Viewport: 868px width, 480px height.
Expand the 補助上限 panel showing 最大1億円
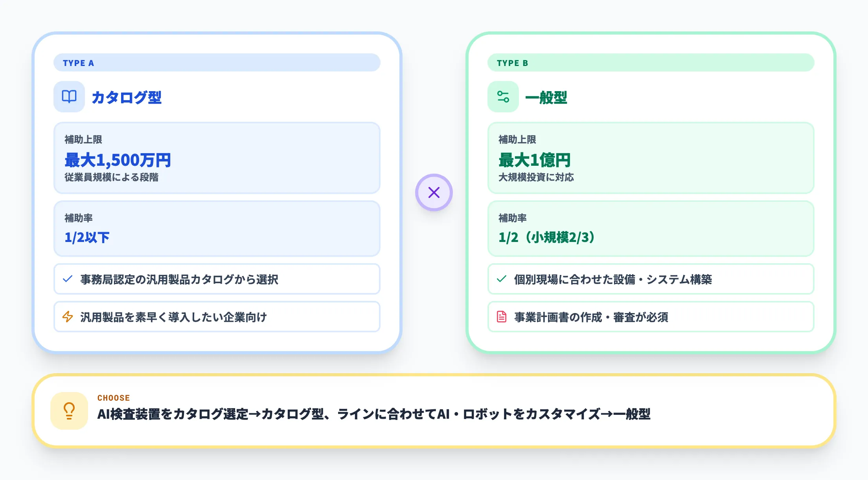(x=651, y=158)
